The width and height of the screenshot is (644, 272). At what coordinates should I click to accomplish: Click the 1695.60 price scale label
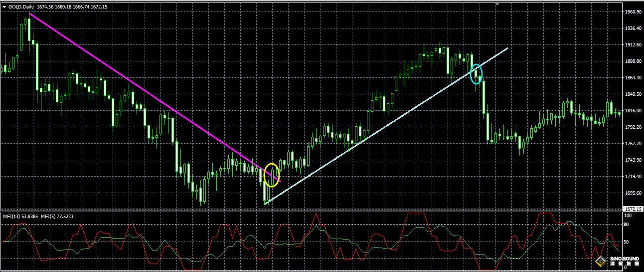(x=632, y=193)
